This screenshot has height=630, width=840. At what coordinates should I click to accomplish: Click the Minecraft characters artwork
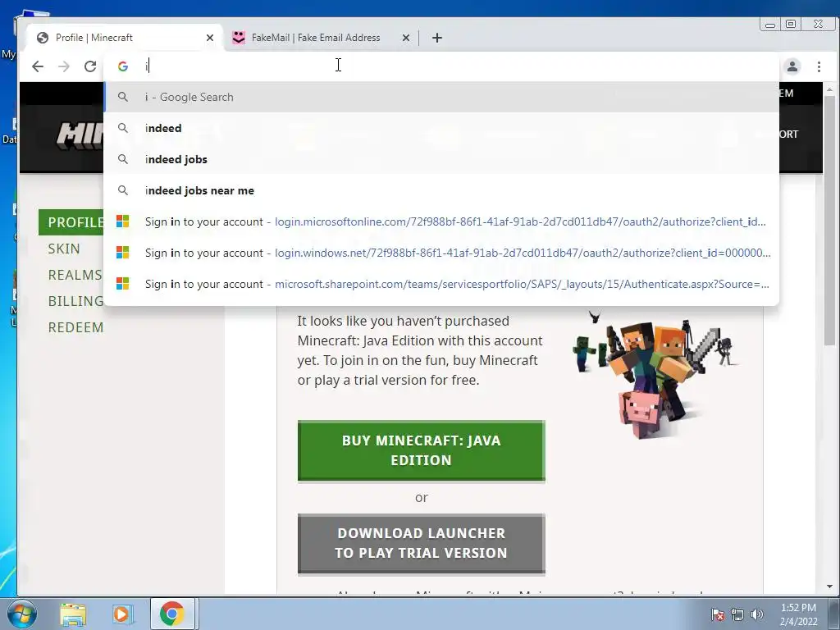pos(655,374)
